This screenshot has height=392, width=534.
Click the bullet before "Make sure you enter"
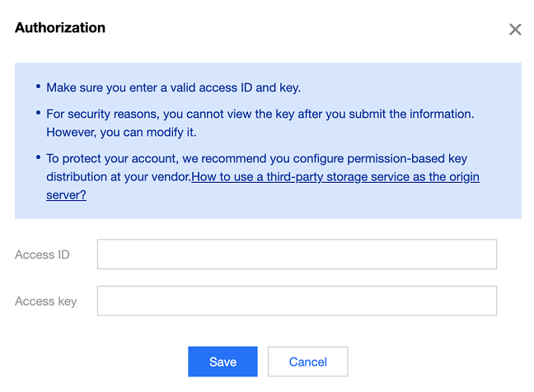[38, 87]
